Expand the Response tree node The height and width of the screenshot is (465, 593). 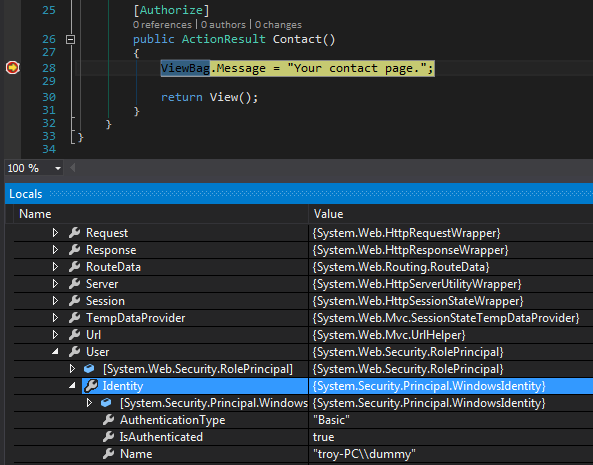point(55,250)
